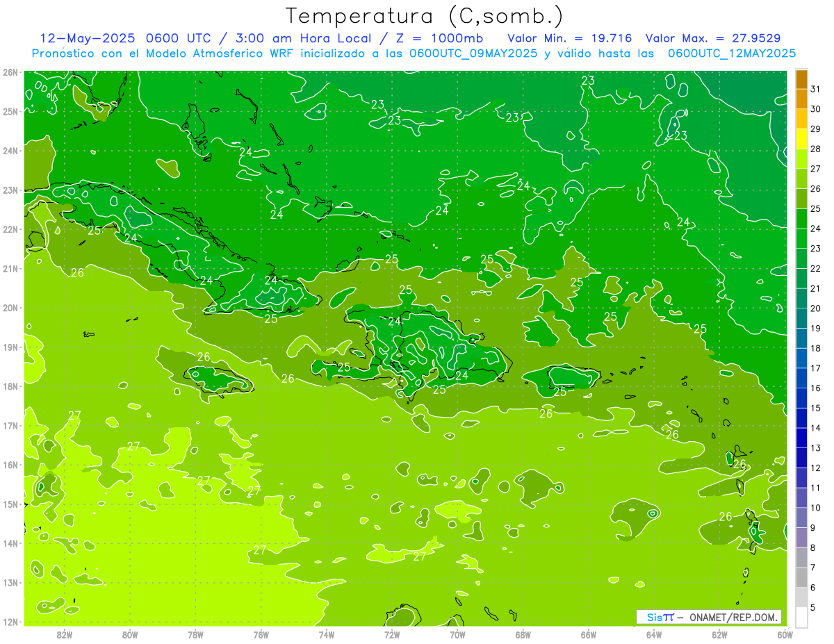Click legend value 31 on the color bar
Screen dimensions: 834x644
[x=816, y=89]
